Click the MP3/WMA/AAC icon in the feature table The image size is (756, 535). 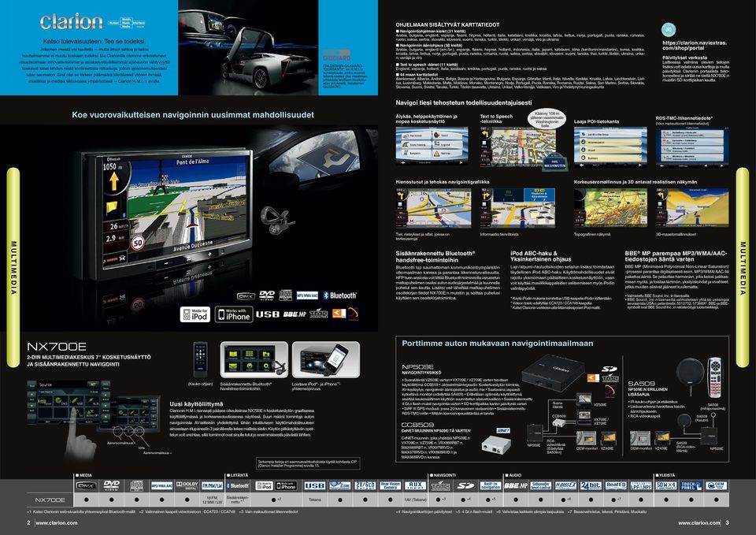point(162,486)
